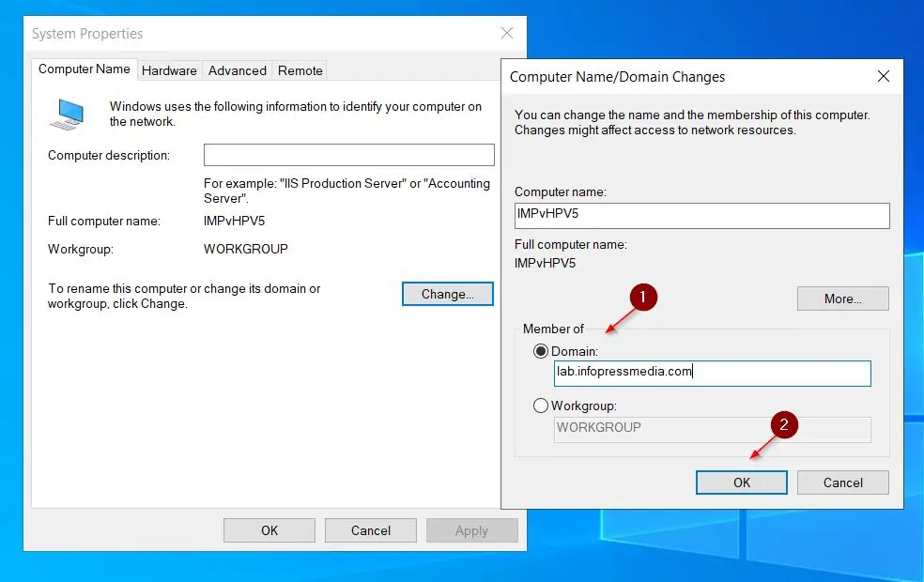Viewport: 924px width, 582px height.
Task: Open the Remote tab
Action: (x=300, y=70)
